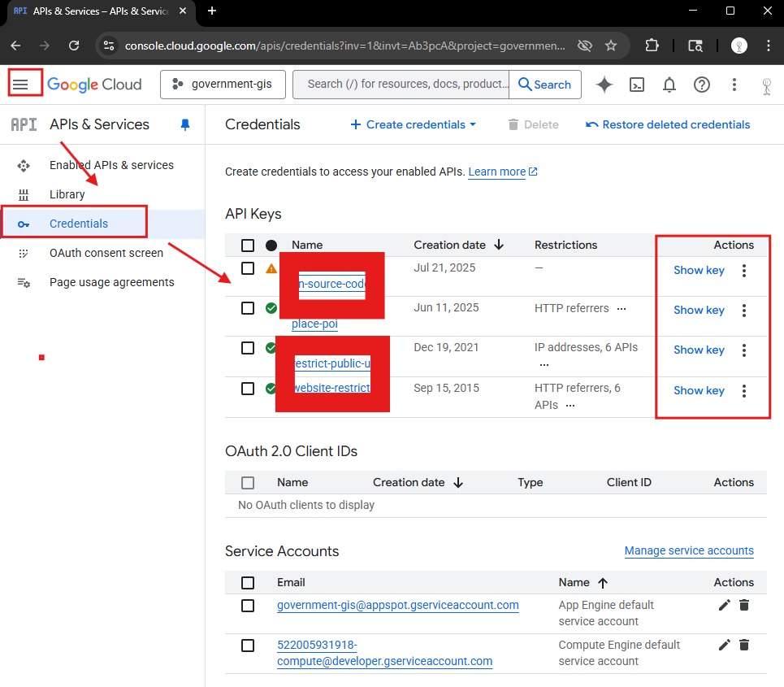Expand HTTP referrers restrictions ellipsis for place-poi
784x687 pixels.
(x=622, y=309)
